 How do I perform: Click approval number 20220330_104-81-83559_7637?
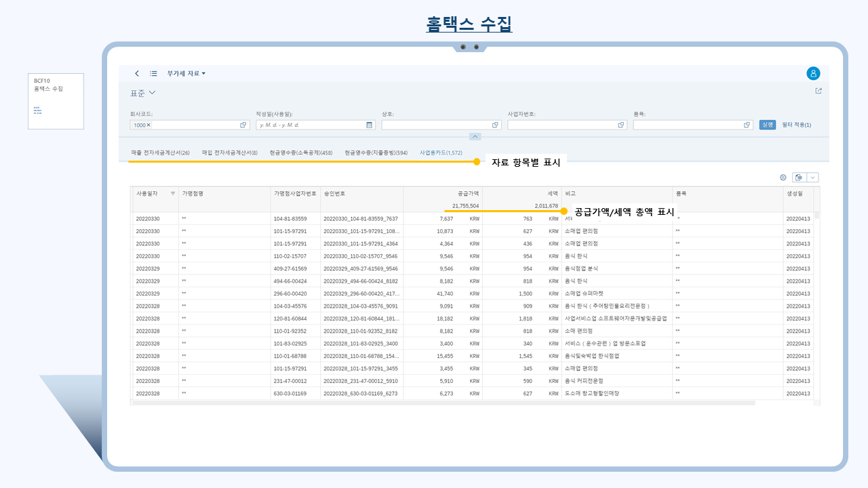(361, 219)
